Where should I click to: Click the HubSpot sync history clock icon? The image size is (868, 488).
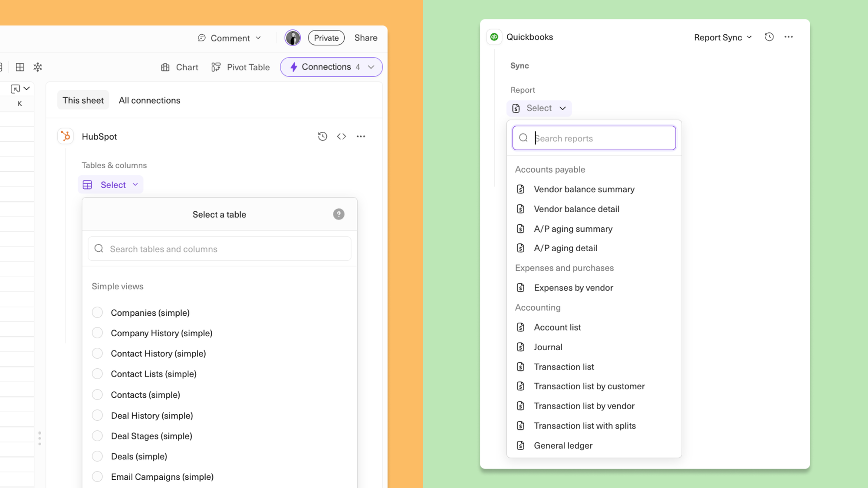pyautogui.click(x=322, y=136)
